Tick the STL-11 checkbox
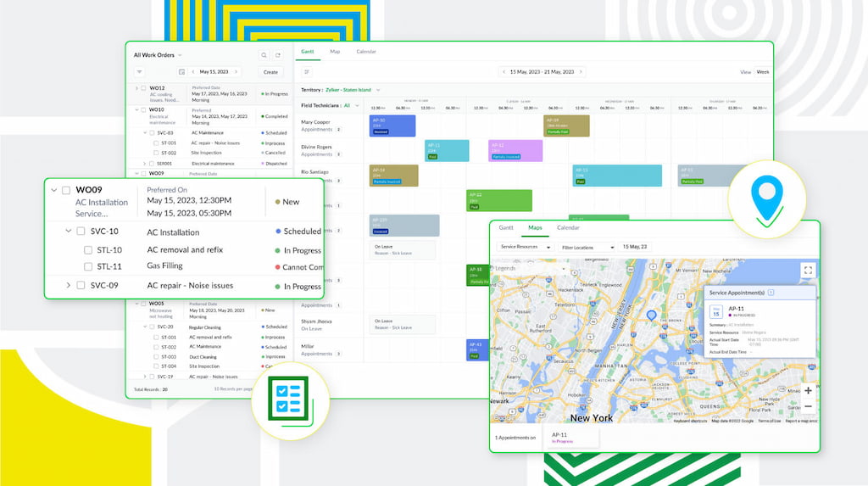The image size is (868, 486). tap(88, 266)
